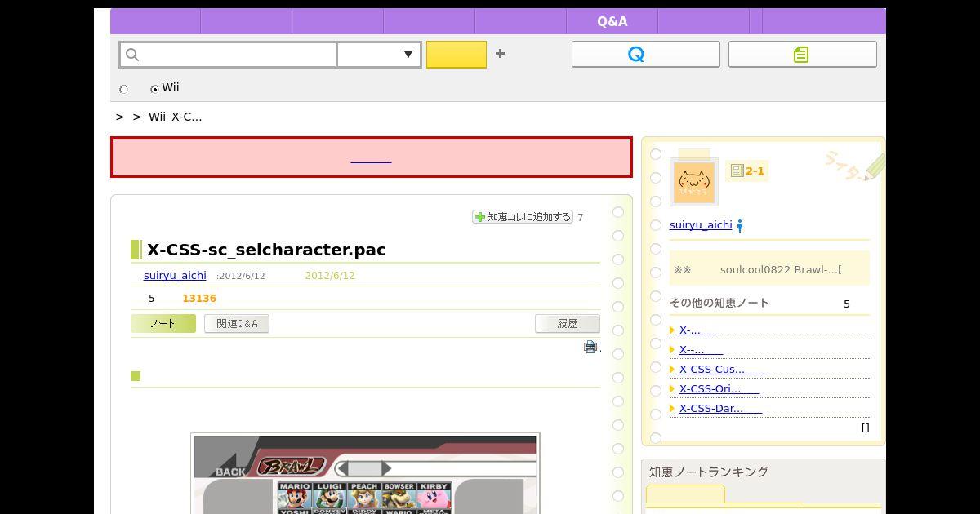This screenshot has width=980, height=514.
Task: Select the unlabeled radio button left of Wii
Action: click(124, 89)
